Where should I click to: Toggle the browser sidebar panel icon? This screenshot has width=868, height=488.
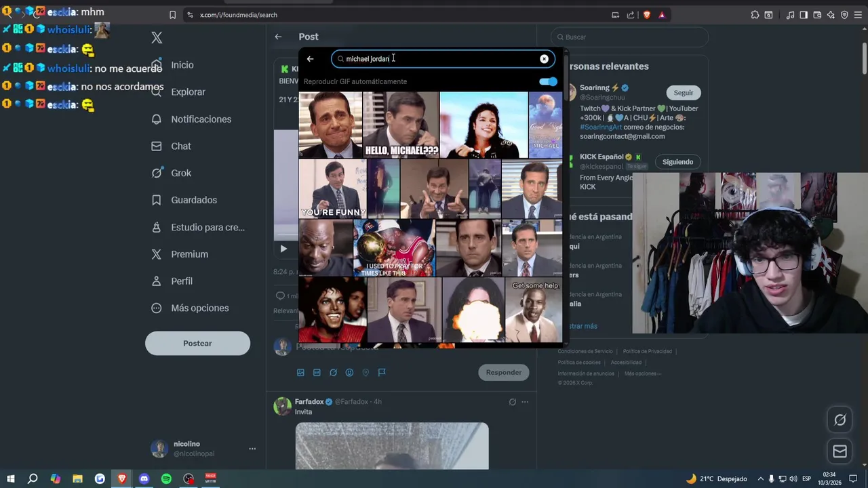click(804, 15)
